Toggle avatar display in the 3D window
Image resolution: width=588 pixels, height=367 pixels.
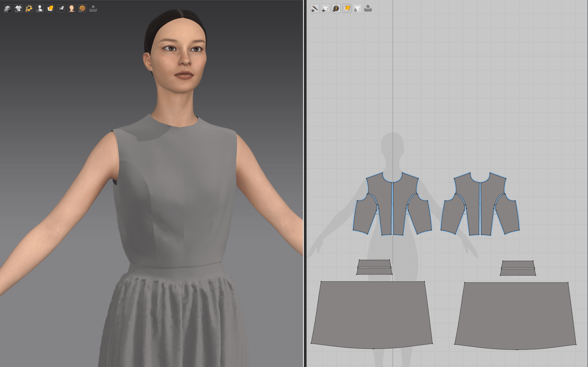coord(40,8)
